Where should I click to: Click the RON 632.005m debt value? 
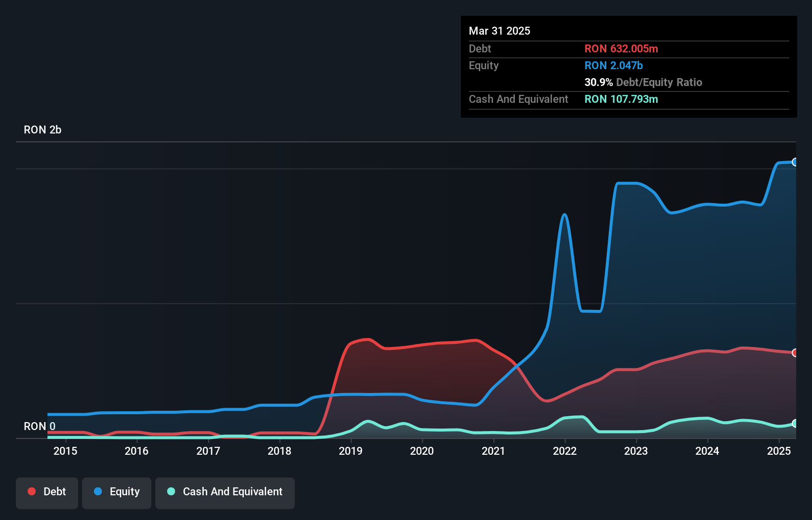pos(621,49)
